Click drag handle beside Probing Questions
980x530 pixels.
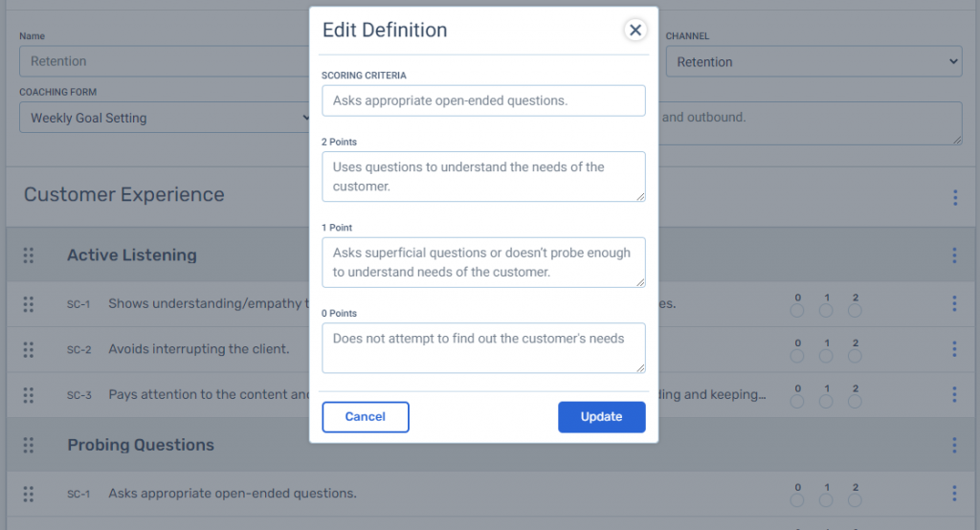pos(29,445)
